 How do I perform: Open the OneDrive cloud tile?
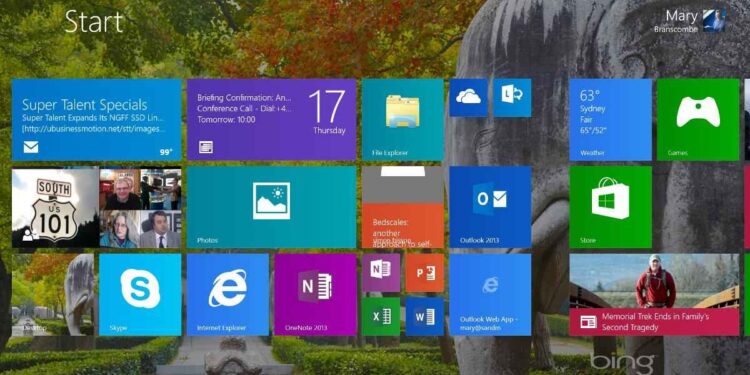[468, 98]
